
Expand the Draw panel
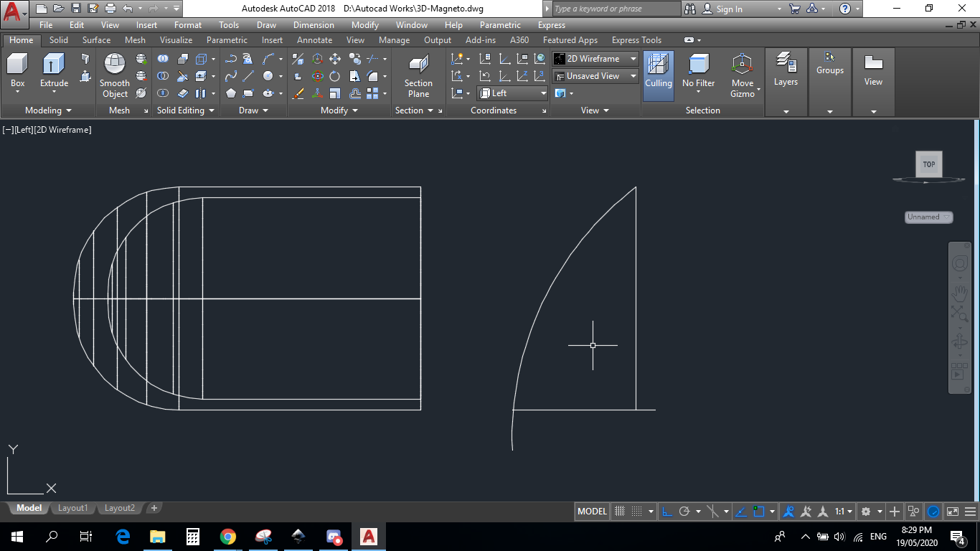[x=253, y=110]
